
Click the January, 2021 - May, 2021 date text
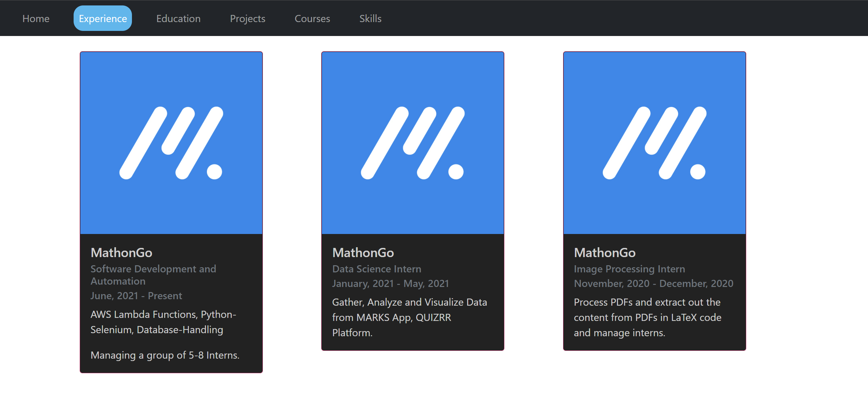(x=391, y=283)
